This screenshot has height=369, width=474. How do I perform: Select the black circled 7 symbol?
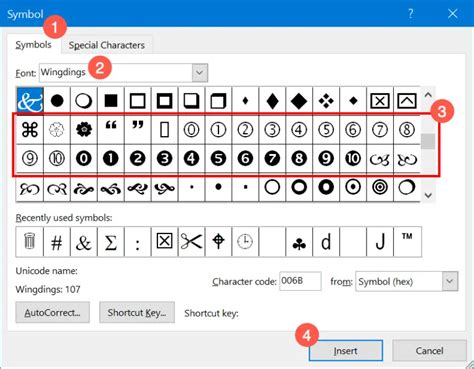pyautogui.click(x=272, y=158)
